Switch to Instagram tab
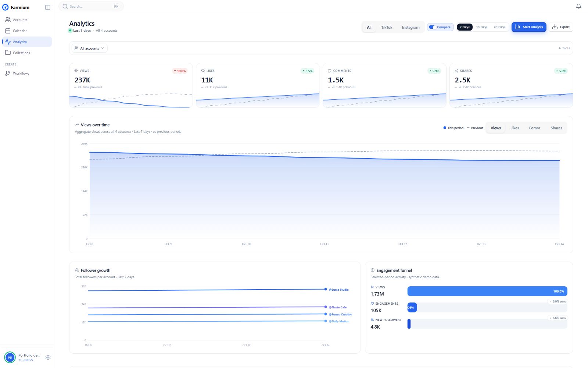 (410, 27)
